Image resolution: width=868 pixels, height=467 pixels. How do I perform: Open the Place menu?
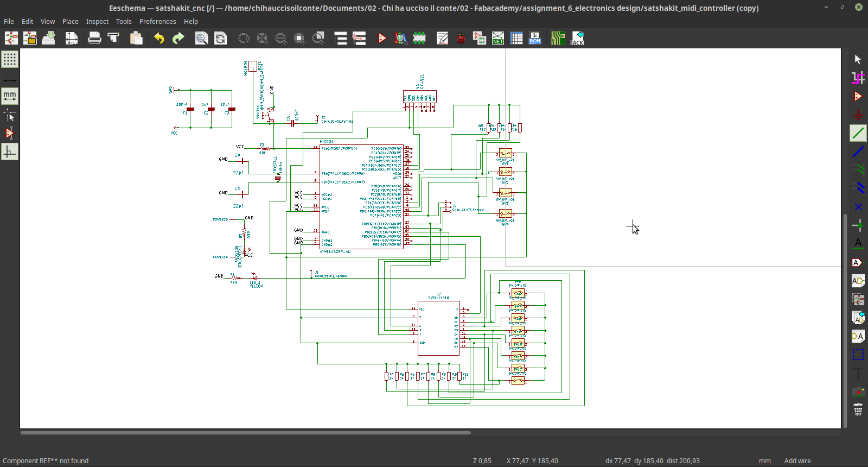71,21
